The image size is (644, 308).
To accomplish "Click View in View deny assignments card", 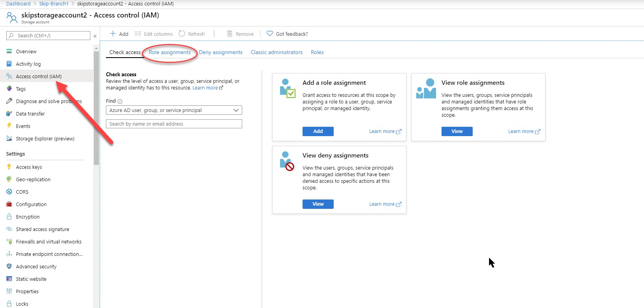I will [x=318, y=204].
